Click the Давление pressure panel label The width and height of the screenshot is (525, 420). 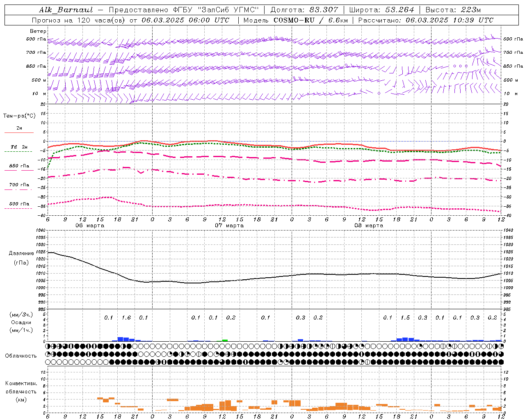click(21, 253)
